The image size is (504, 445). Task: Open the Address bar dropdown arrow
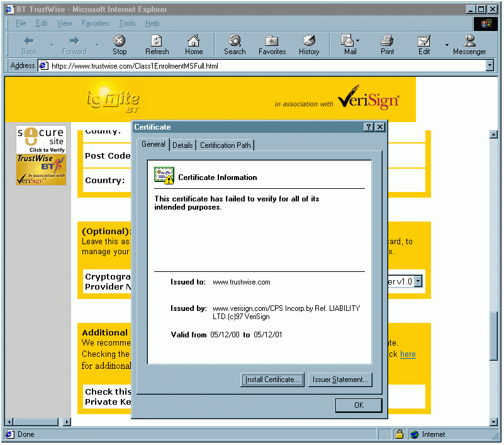click(490, 65)
